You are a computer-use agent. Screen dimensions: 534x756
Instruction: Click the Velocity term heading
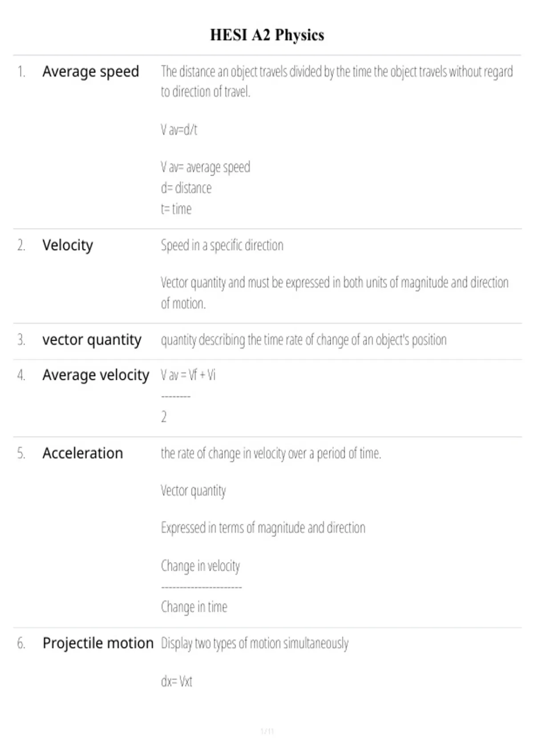(68, 245)
